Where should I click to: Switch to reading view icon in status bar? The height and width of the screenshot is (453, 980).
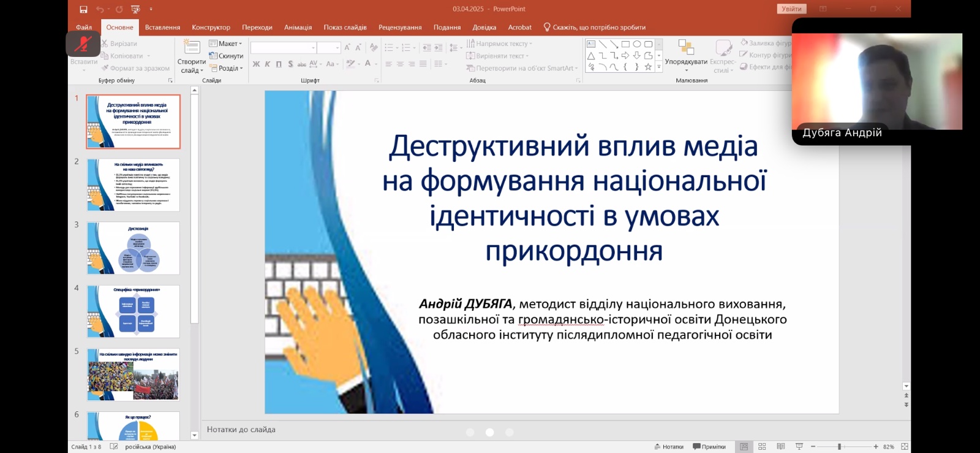coord(780,447)
